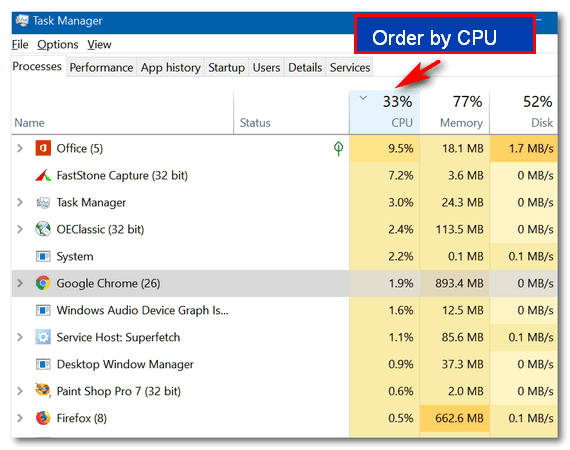Select Paint Shop Pro 7 (32 bit) name
Viewport: 570px width, 450px height.
(x=119, y=391)
